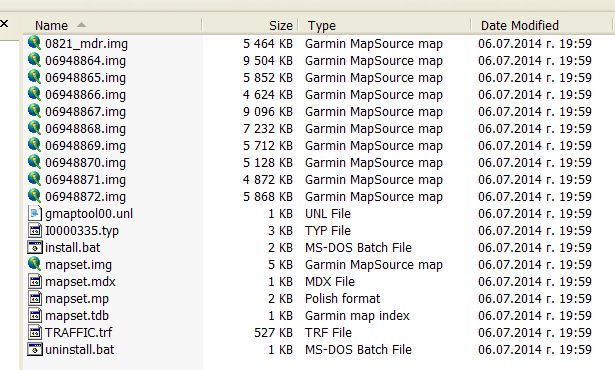The image size is (615, 370).
Task: Click the install.bat batch file icon
Action: pyautogui.click(x=35, y=248)
